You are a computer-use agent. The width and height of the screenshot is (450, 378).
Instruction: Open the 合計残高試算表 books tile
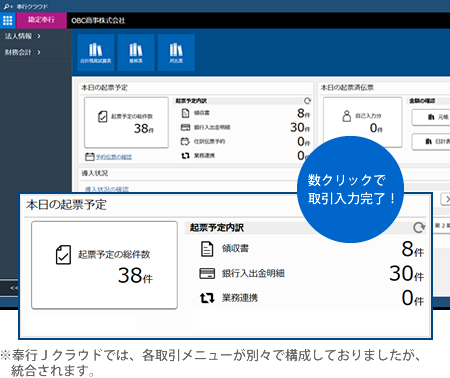(x=96, y=52)
